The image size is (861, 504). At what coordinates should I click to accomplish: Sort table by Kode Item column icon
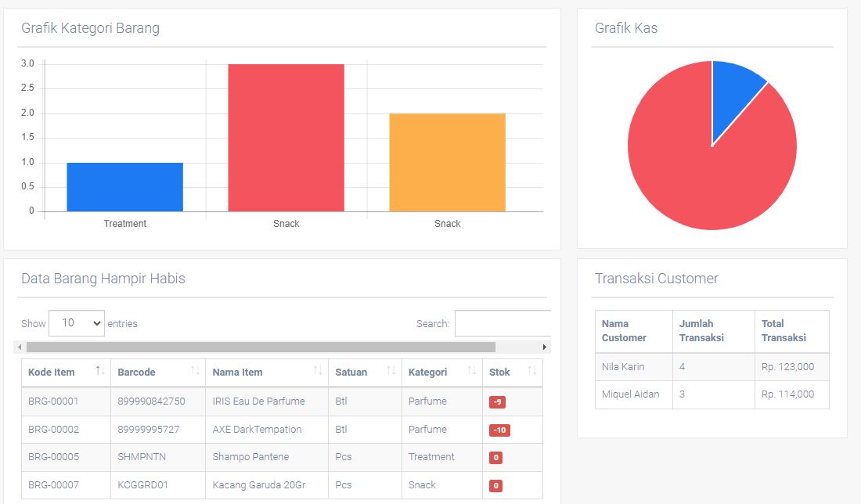click(99, 371)
